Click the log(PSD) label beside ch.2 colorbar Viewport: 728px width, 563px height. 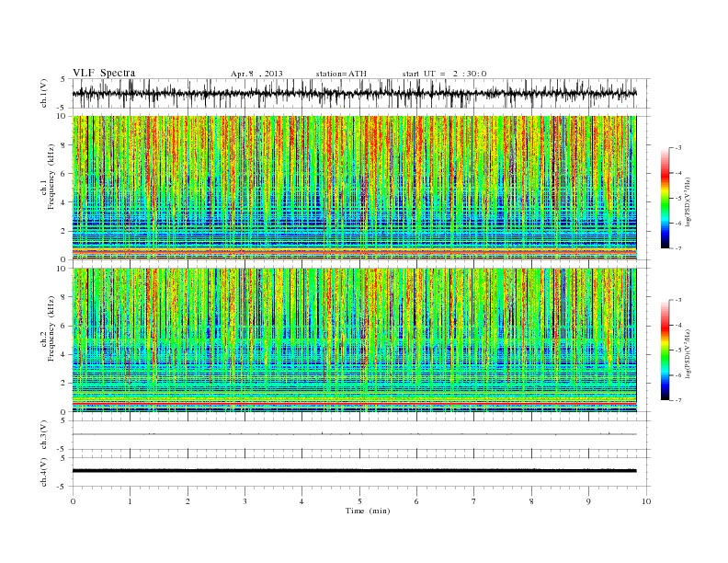tap(688, 353)
